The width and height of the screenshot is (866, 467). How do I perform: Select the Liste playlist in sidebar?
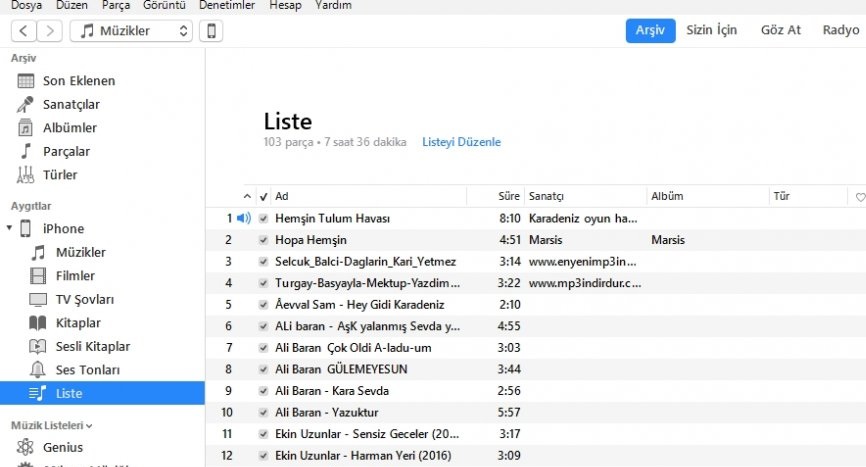tap(102, 393)
